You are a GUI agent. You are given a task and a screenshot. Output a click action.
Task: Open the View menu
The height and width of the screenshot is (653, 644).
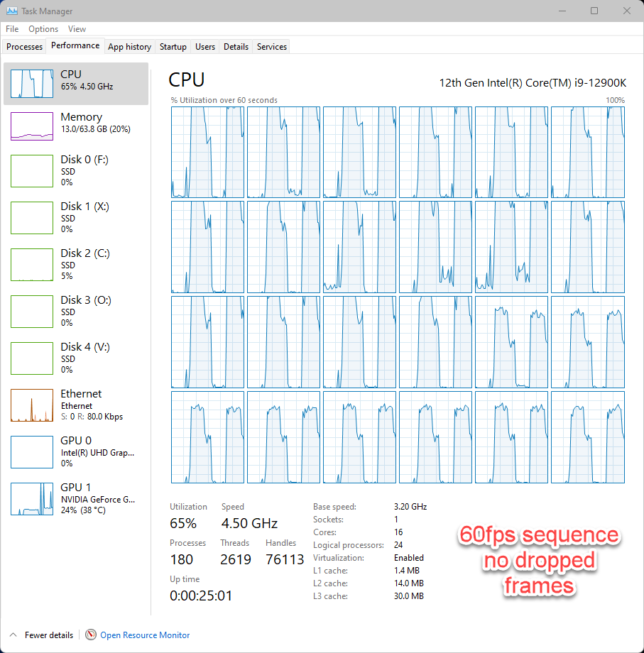77,29
